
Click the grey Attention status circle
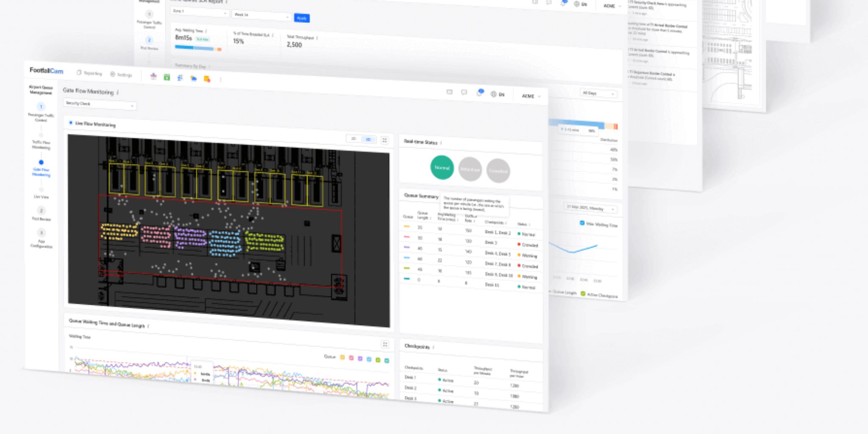[x=470, y=169]
